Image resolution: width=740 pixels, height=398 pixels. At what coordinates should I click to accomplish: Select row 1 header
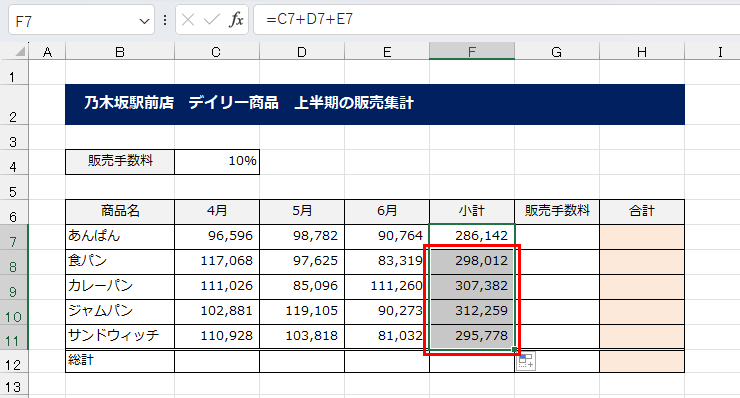pyautogui.click(x=14, y=72)
